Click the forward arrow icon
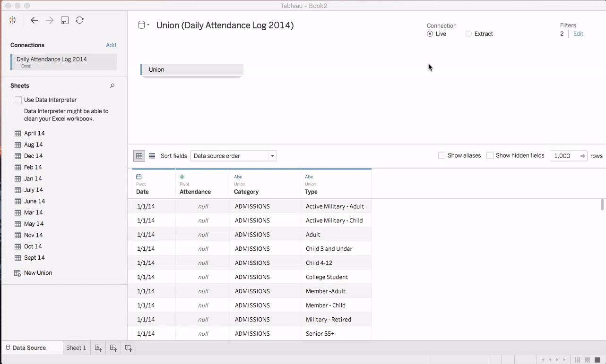 pos(50,20)
